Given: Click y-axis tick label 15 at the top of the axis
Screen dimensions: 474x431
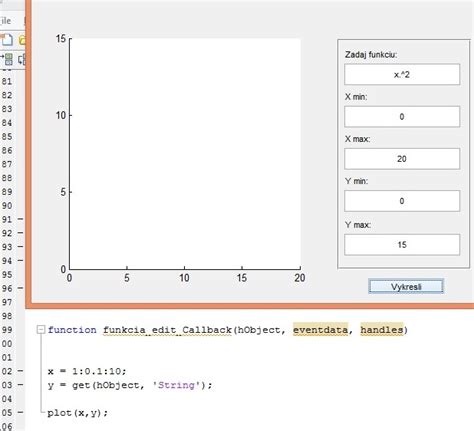Looking at the screenshot, I should pos(61,39).
